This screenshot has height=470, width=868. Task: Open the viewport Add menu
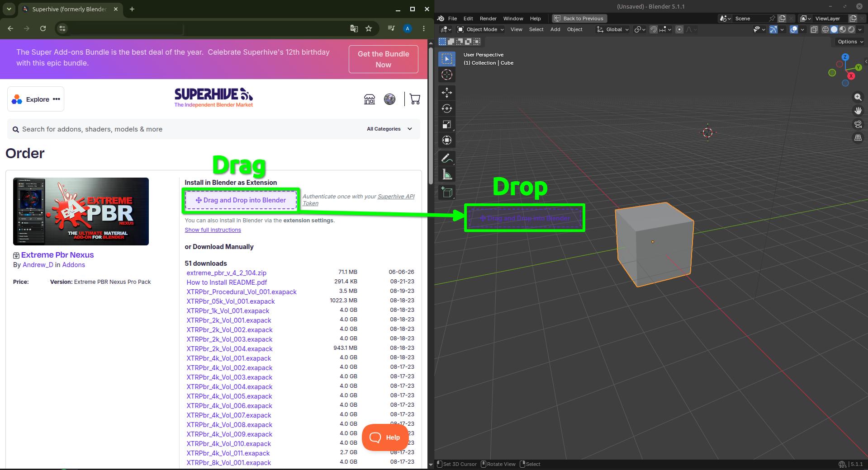[555, 29]
